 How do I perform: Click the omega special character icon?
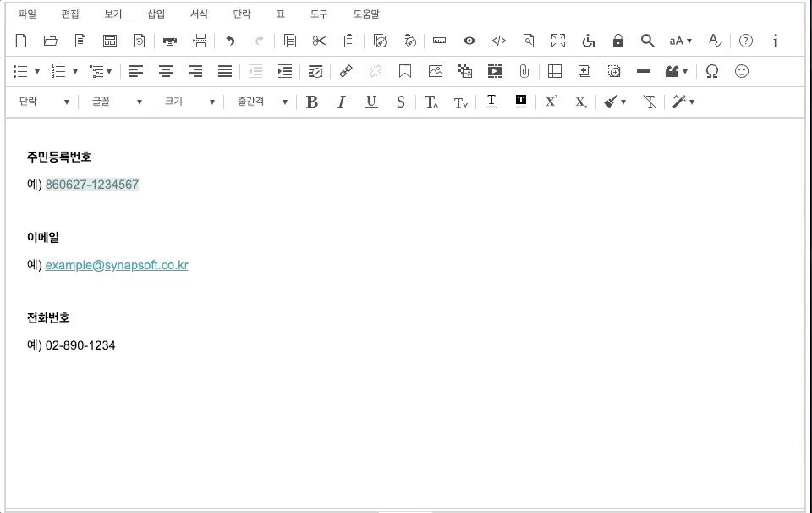(x=711, y=71)
